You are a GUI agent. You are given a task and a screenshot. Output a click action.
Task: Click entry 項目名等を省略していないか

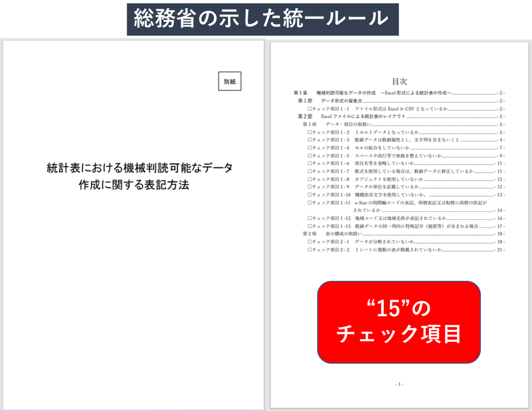pyautogui.click(x=384, y=163)
